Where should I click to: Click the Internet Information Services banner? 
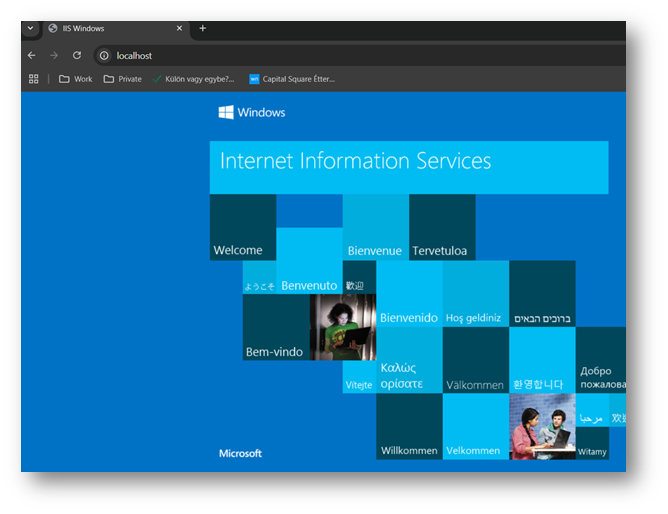[408, 166]
